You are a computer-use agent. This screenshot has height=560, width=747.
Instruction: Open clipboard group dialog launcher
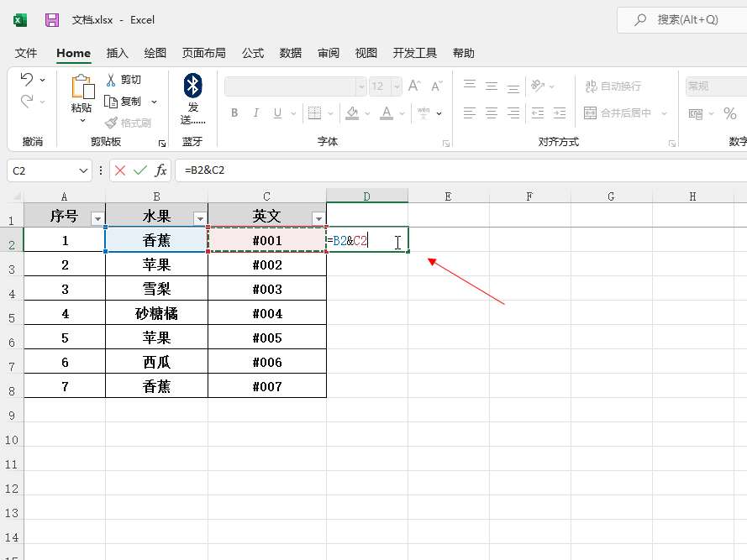point(162,144)
